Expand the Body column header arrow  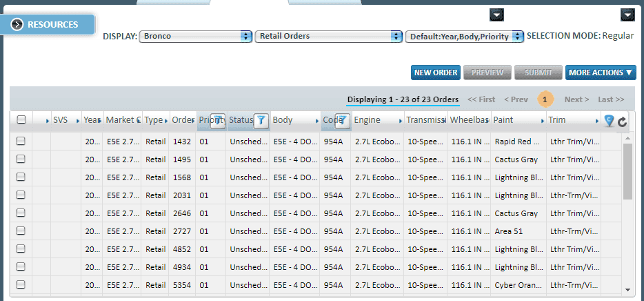(x=317, y=121)
